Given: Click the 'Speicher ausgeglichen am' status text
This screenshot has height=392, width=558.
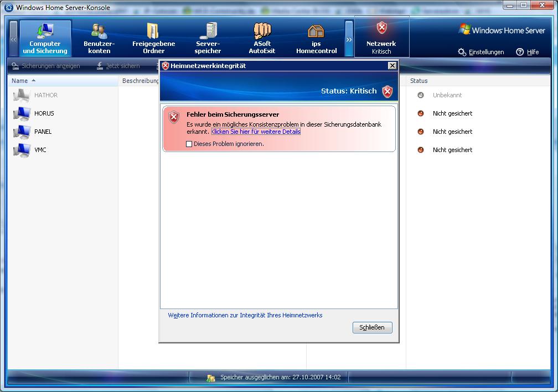Looking at the screenshot, I should click(x=281, y=377).
